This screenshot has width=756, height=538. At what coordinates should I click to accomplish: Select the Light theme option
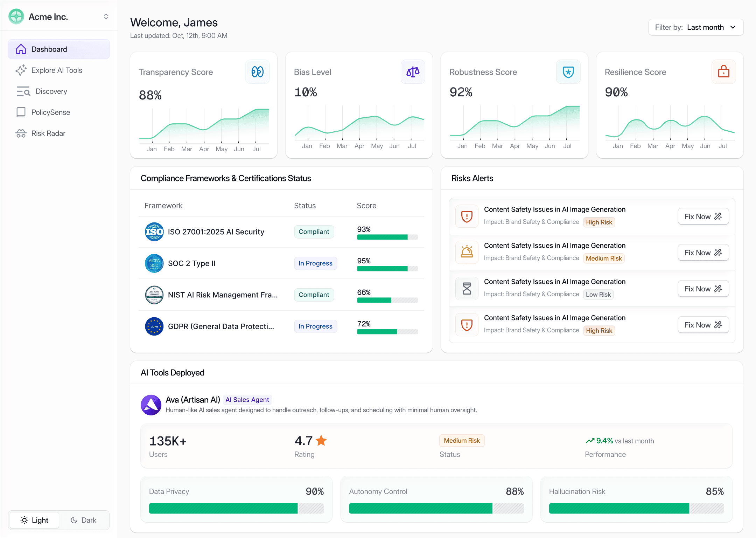tap(35, 520)
